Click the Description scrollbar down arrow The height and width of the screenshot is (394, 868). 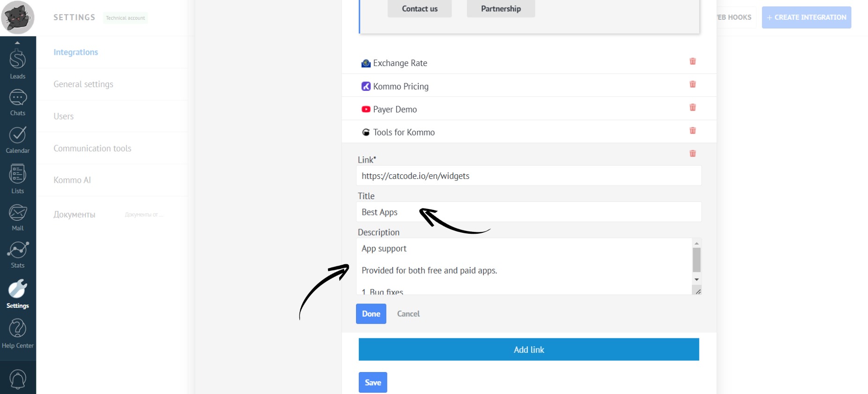[697, 280]
